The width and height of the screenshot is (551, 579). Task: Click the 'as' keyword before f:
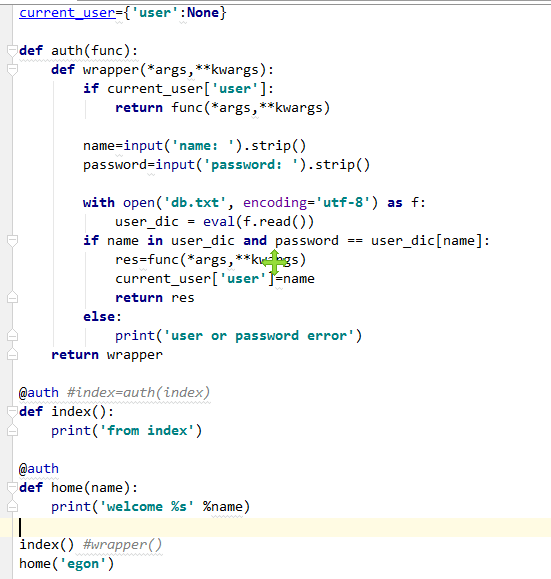(x=395, y=203)
